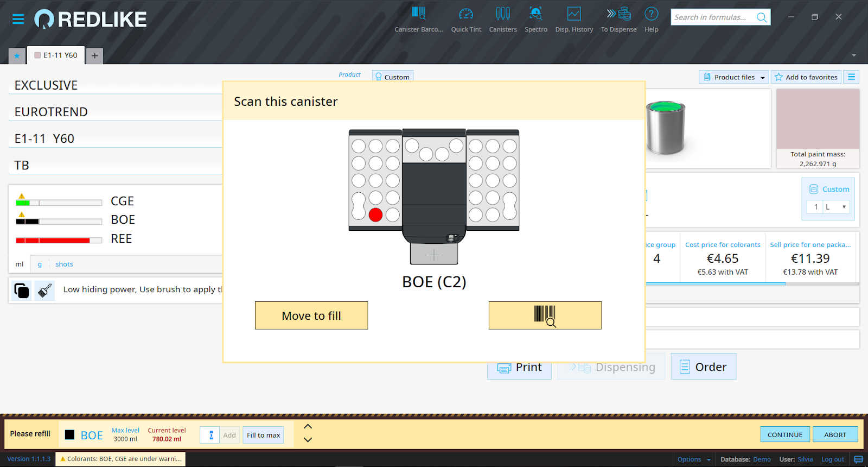Viewport: 868px width, 467px height.
Task: Click the Order button
Action: (x=704, y=367)
